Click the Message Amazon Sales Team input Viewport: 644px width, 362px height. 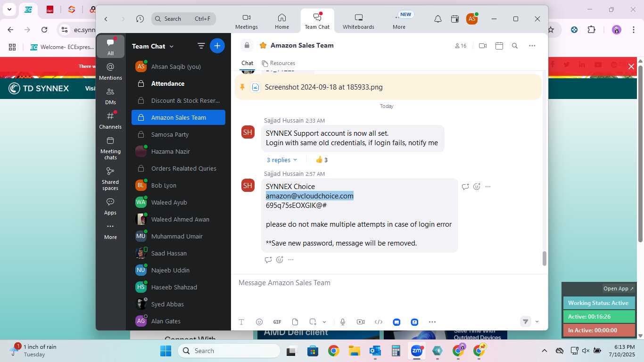pyautogui.click(x=389, y=283)
